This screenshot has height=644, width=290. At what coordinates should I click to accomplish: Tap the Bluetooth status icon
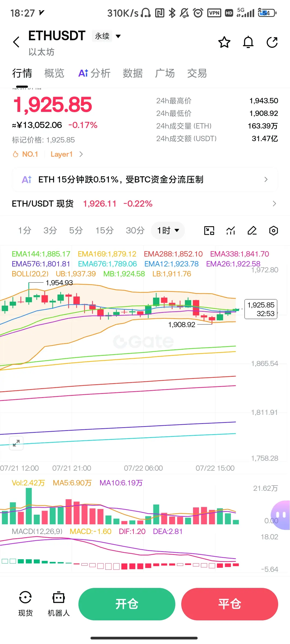pyautogui.click(x=172, y=13)
